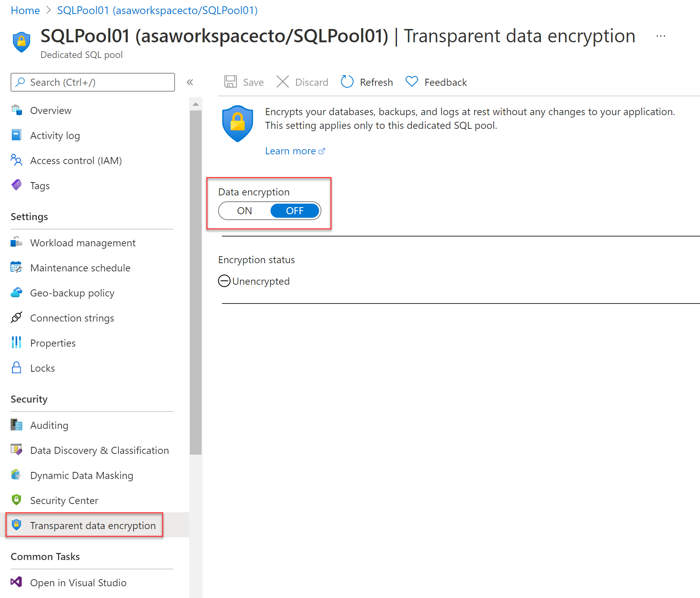This screenshot has width=700, height=598.
Task: Set the Data encryption switch OFF
Action: (x=295, y=211)
